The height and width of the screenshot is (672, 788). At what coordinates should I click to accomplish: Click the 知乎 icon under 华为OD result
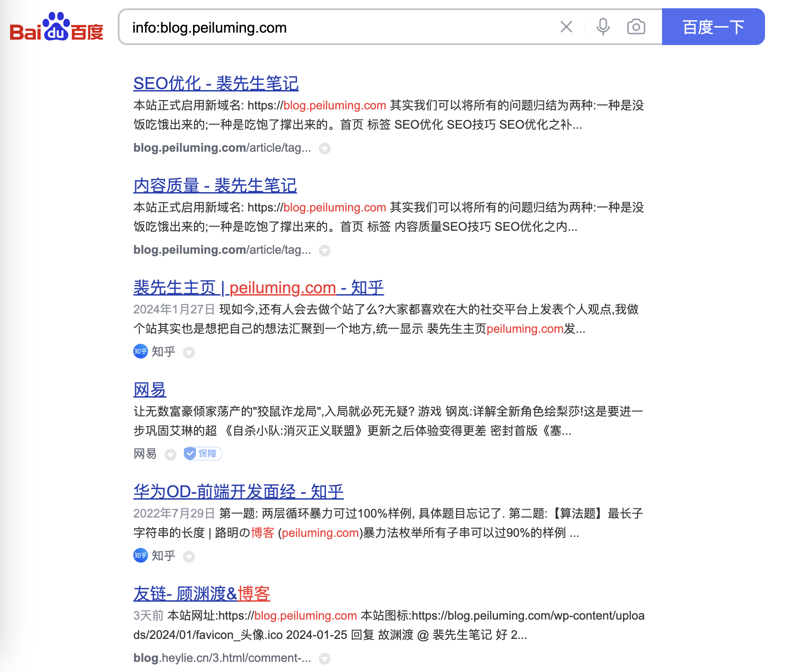click(x=140, y=556)
